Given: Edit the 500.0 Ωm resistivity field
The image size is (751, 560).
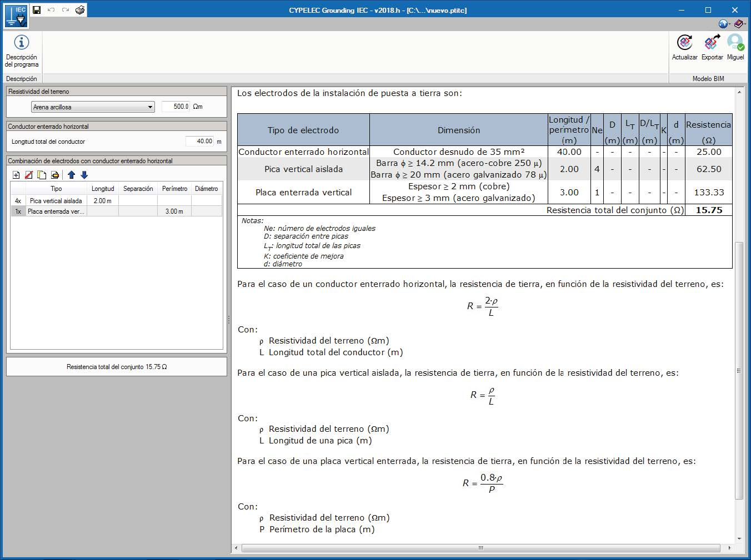Looking at the screenshot, I should coord(176,107).
